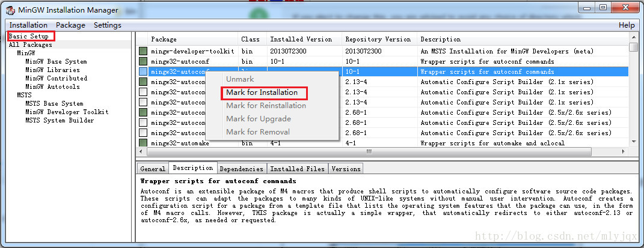This screenshot has height=248, width=644.
Task: Choose Mark for Upgrade in context menu
Action: (259, 119)
